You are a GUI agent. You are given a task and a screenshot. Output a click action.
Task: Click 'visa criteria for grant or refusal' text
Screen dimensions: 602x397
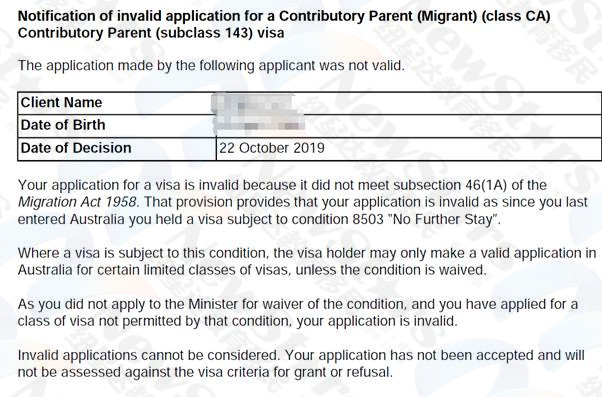tap(296, 372)
